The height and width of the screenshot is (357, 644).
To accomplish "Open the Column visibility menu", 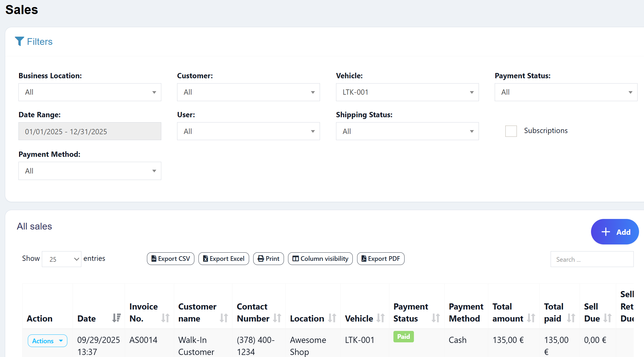I will (320, 259).
